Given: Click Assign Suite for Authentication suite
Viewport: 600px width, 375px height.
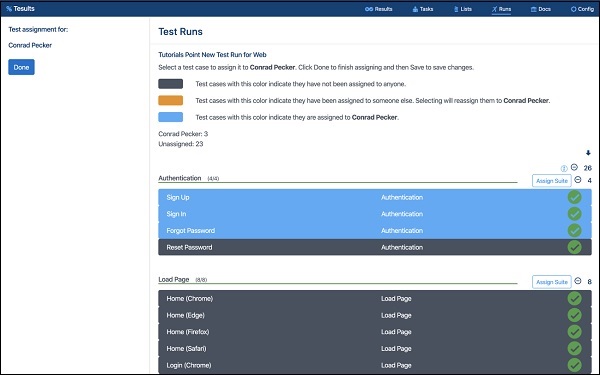Looking at the screenshot, I should coord(551,181).
